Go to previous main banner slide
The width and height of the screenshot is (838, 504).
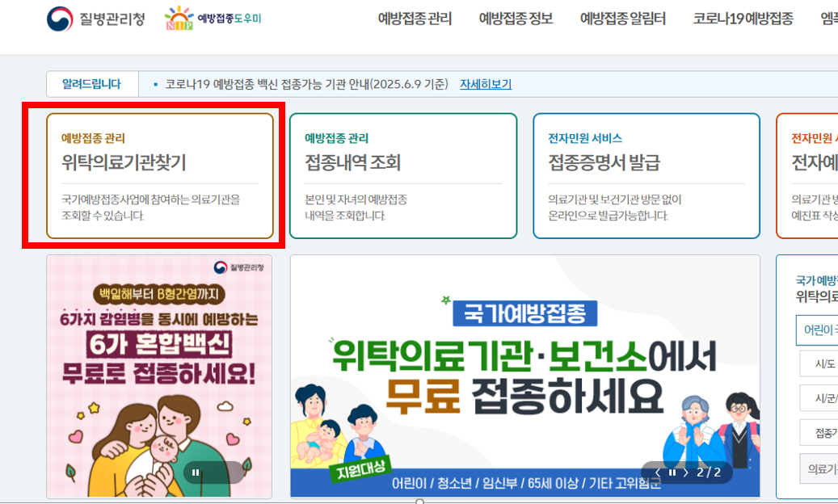[x=658, y=472]
